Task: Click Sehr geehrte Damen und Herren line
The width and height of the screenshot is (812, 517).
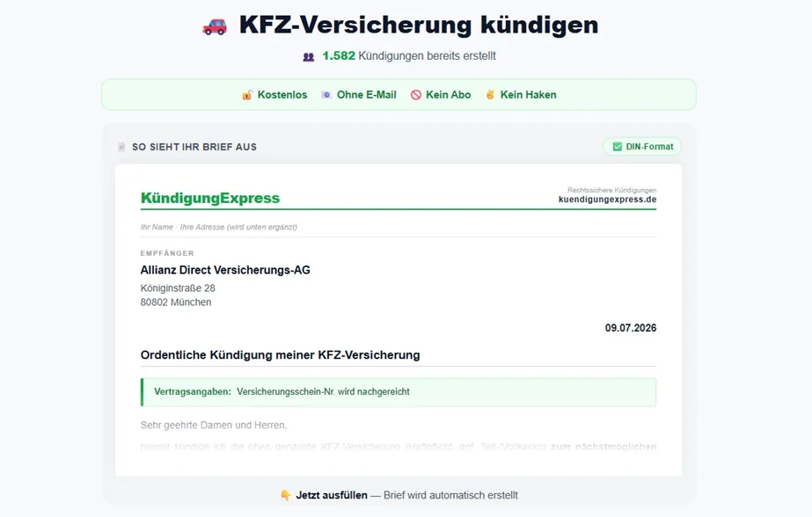Action: click(x=214, y=425)
